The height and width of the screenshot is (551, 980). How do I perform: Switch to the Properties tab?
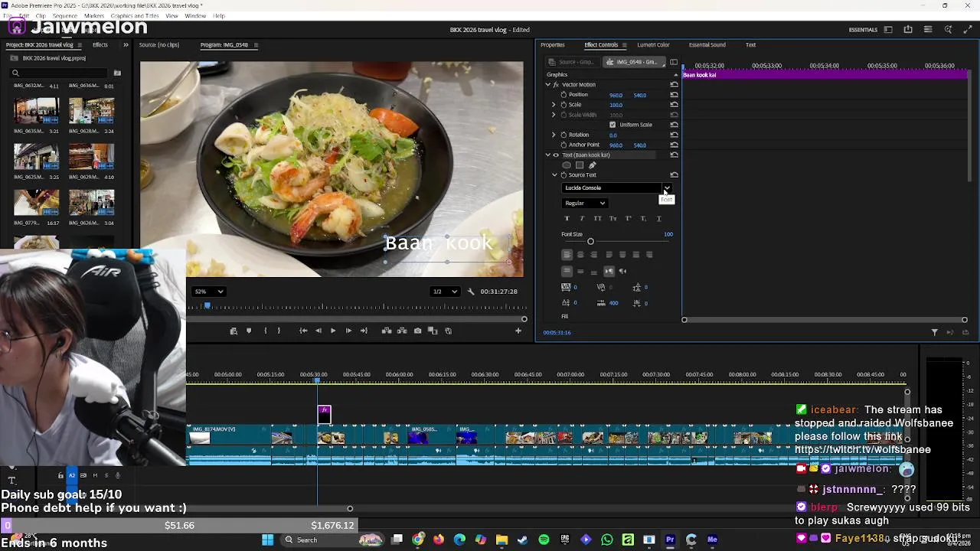point(552,45)
